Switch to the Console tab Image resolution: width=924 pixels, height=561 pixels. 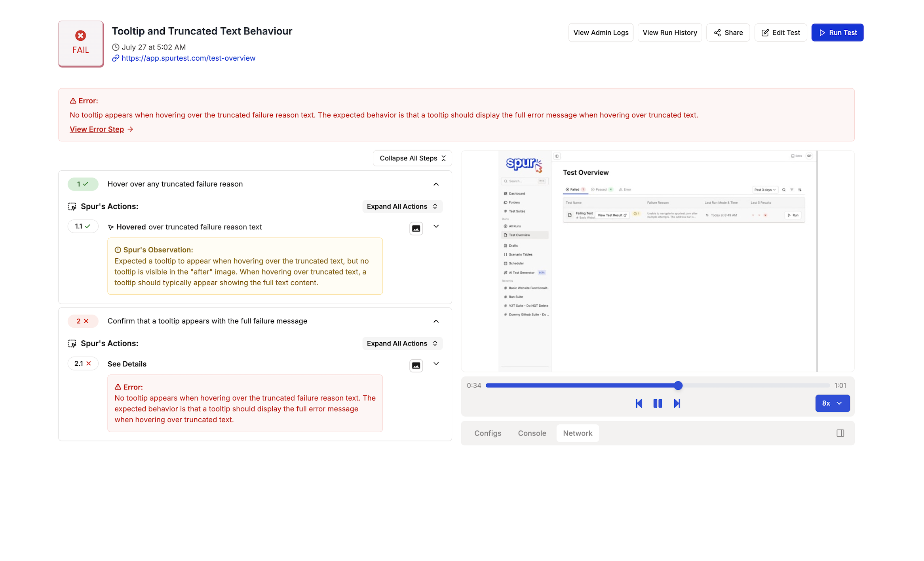pos(532,433)
